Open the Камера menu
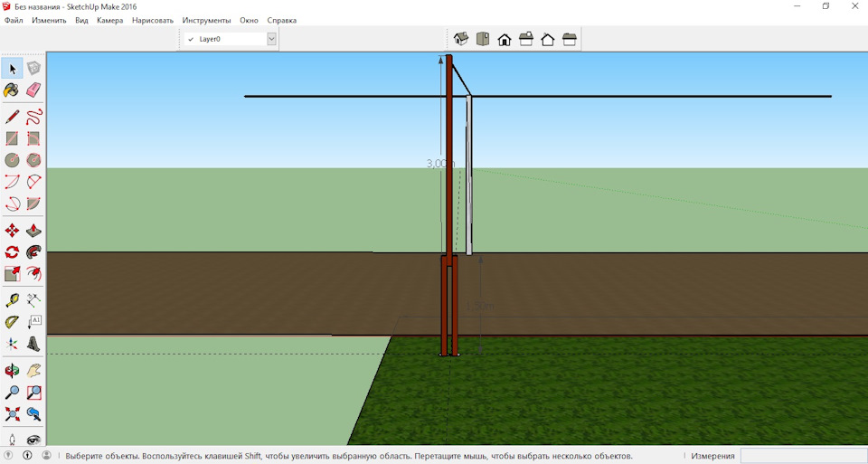This screenshot has height=464, width=868. pos(109,20)
